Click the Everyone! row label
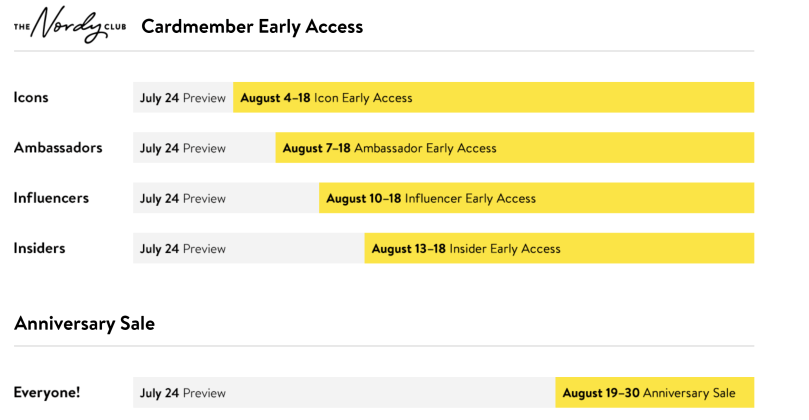809x420 pixels. click(x=47, y=393)
